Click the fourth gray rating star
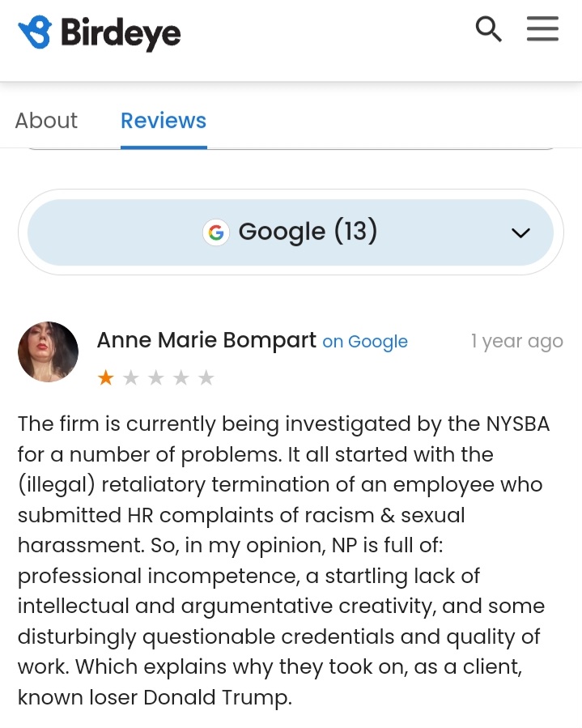582x728 pixels. (181, 377)
